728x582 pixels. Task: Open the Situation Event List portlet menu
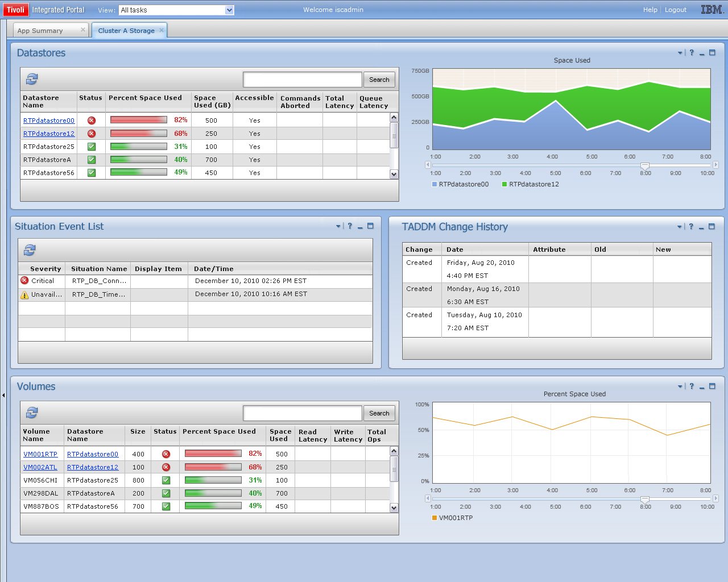[338, 226]
